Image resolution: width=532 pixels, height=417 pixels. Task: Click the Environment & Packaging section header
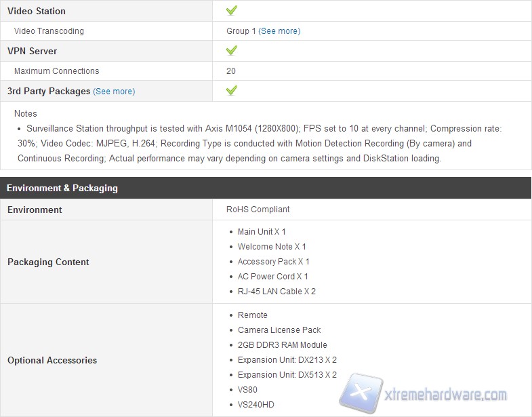62,188
